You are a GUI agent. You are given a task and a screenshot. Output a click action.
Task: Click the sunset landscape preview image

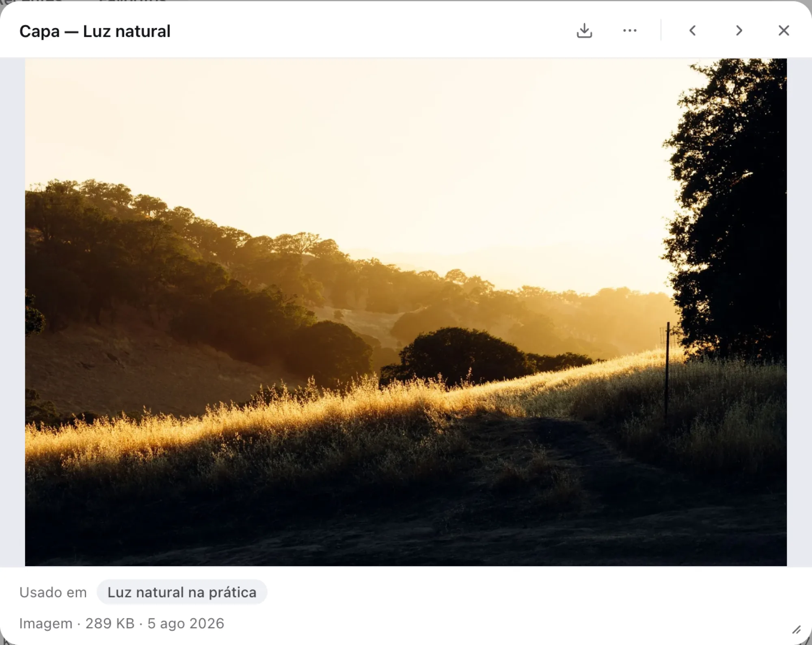pyautogui.click(x=406, y=312)
